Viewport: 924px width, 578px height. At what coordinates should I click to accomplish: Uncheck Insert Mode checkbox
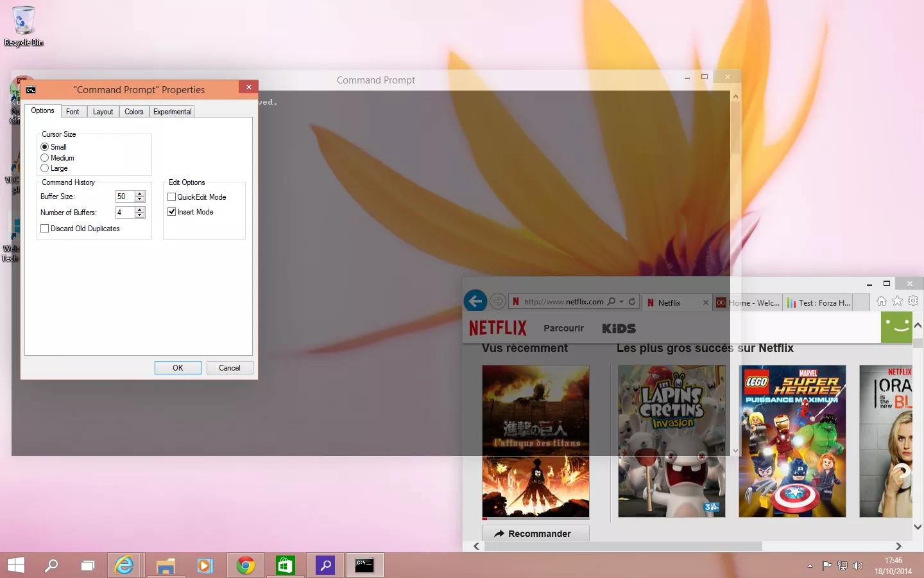pyautogui.click(x=171, y=212)
